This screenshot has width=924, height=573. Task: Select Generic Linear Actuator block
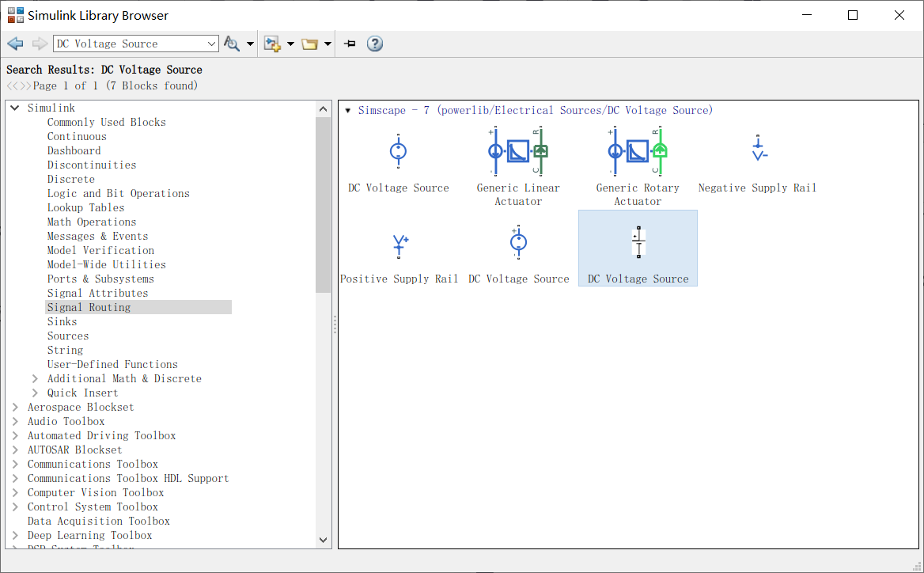pos(518,151)
